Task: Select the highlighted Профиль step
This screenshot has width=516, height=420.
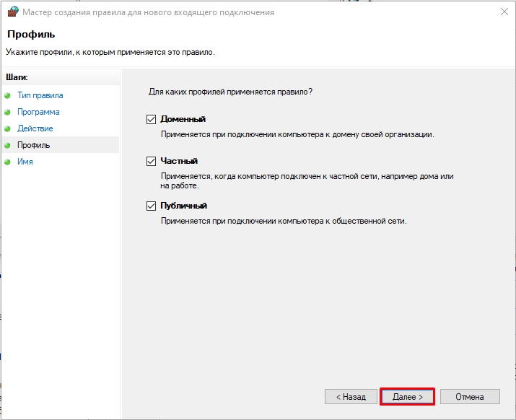Action: click(34, 145)
